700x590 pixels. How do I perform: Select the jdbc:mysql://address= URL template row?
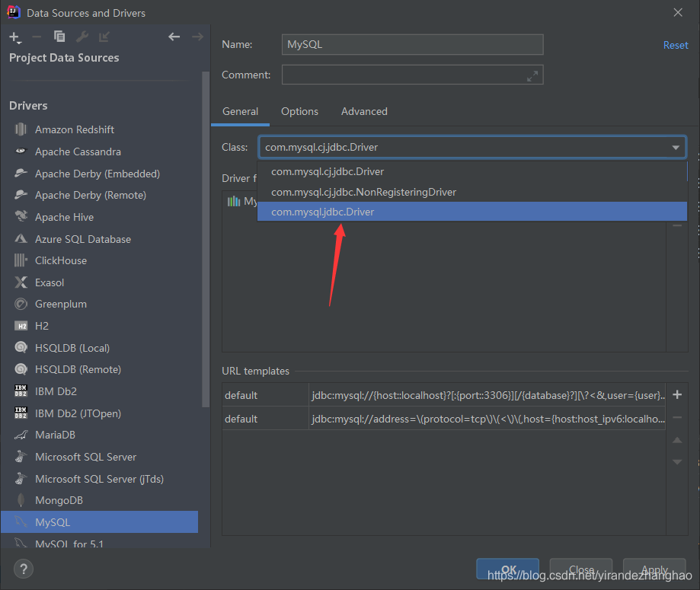tap(444, 419)
